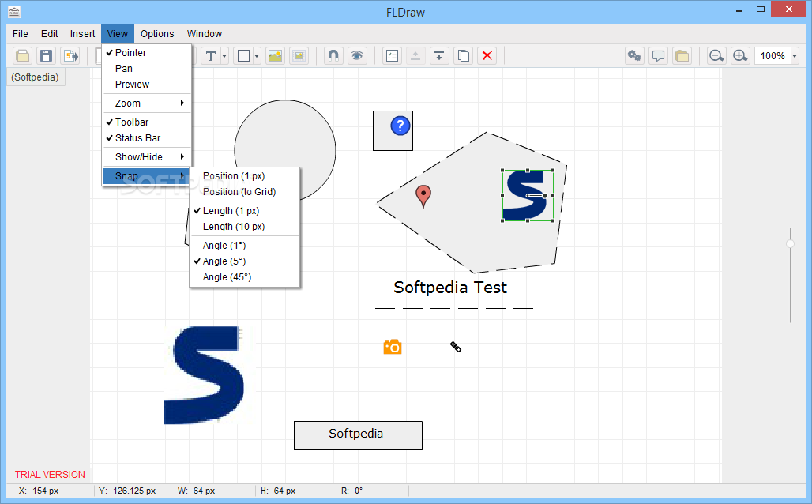Expand the Show/Hide submenu

[x=147, y=157]
